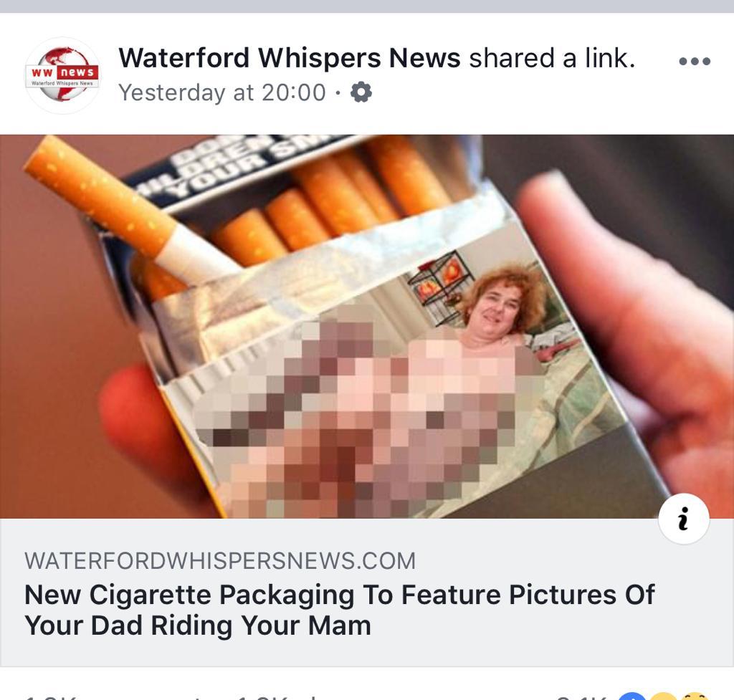Screen dimensions: 734x700
Task: Click the gear audience settings icon
Action: (x=361, y=92)
